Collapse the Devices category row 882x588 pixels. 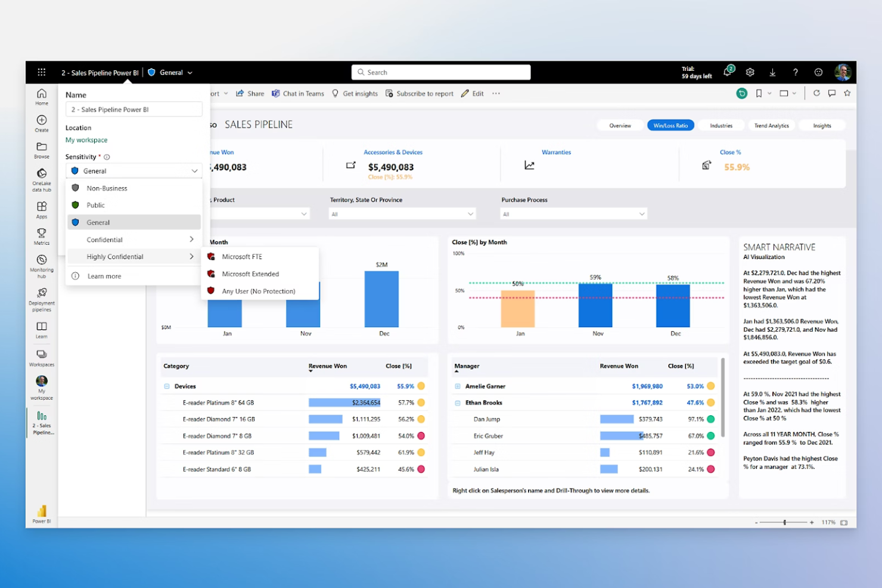tap(166, 386)
